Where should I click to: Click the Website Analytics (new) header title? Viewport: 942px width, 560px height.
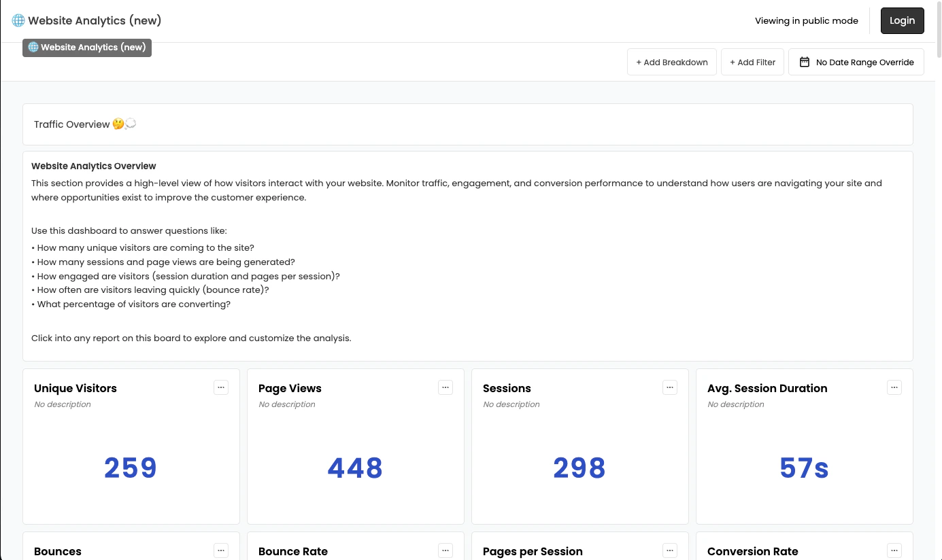pos(95,20)
